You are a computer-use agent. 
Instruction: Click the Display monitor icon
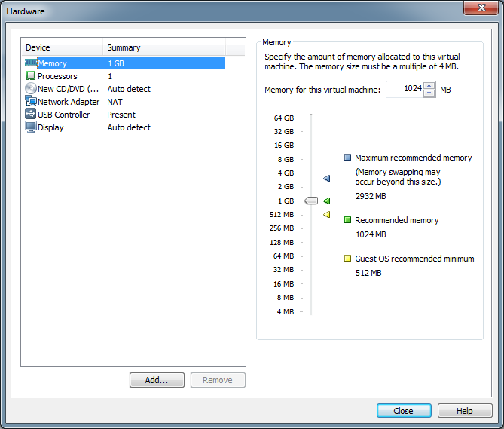pos(31,127)
